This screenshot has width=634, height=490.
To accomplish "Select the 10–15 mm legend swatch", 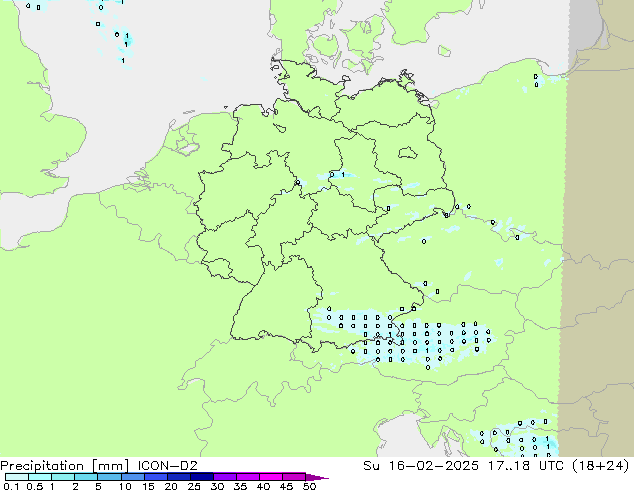I will point(132,477).
